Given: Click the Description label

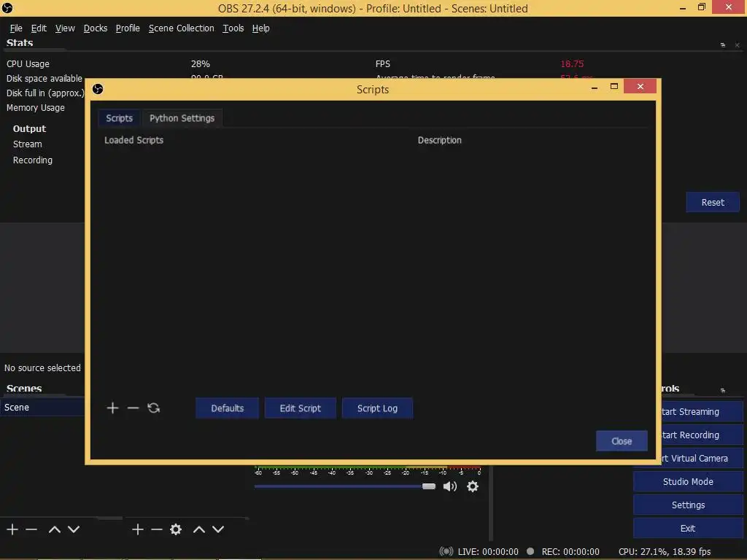Looking at the screenshot, I should [x=440, y=140].
